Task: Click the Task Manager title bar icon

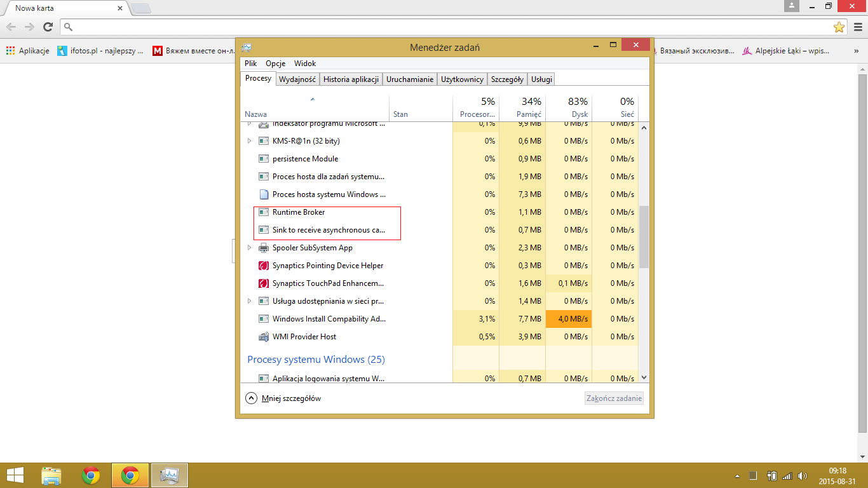Action: (247, 47)
